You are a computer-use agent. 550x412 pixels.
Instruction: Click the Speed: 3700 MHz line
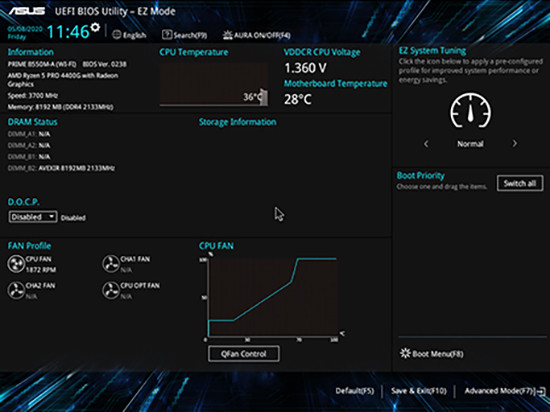pyautogui.click(x=33, y=95)
